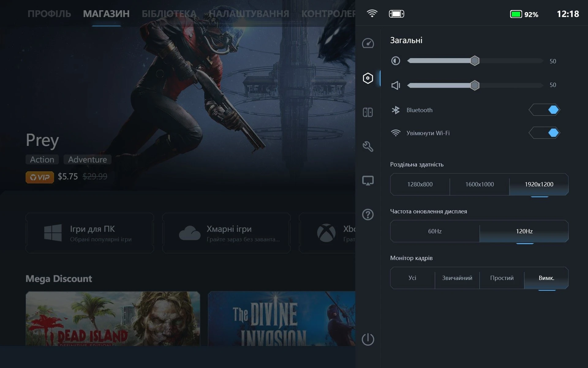Click the Частота оновлення дисплея label
The image size is (588, 368).
point(428,211)
